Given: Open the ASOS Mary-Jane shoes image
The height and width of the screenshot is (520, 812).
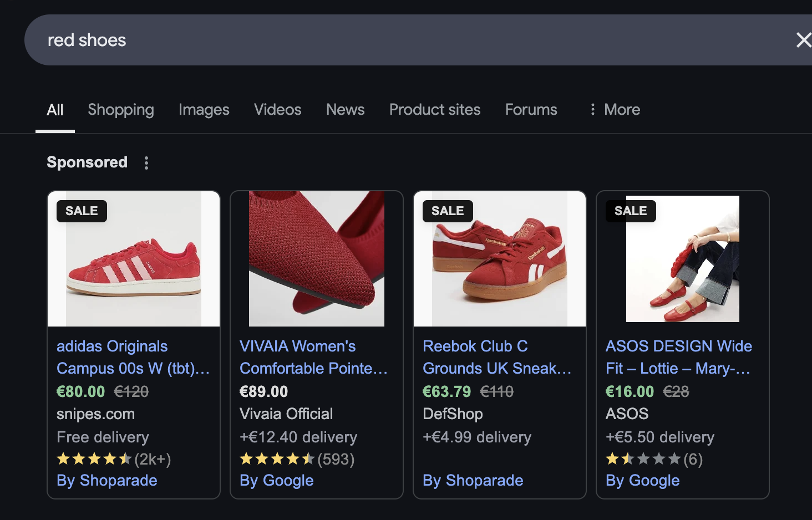Looking at the screenshot, I should 683,259.
